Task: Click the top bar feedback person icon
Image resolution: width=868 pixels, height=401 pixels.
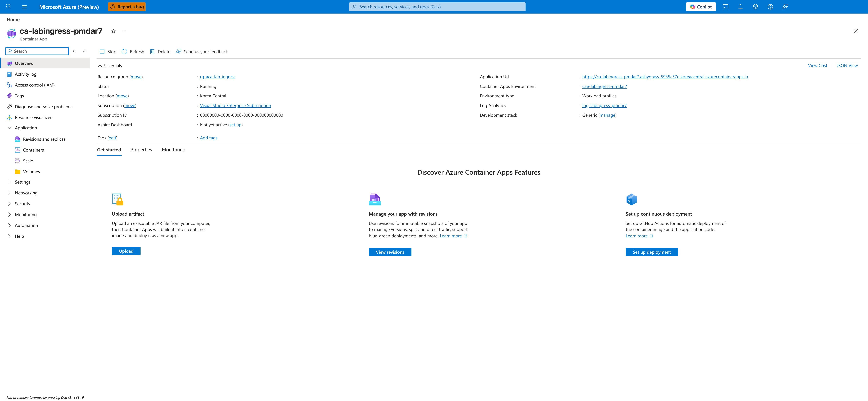Action: click(x=785, y=7)
